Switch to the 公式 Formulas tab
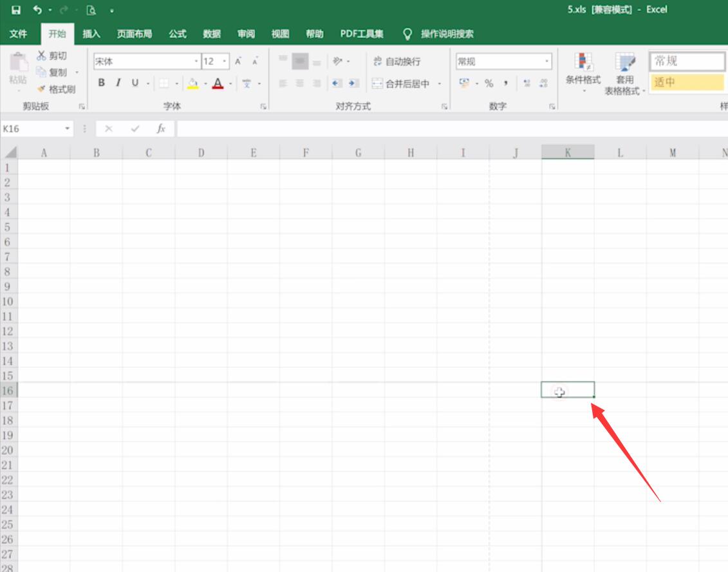 [178, 33]
